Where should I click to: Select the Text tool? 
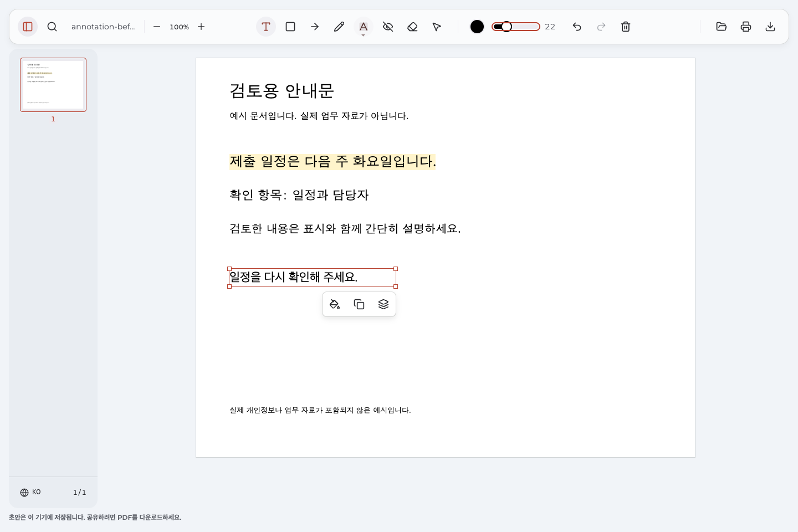[266, 27]
